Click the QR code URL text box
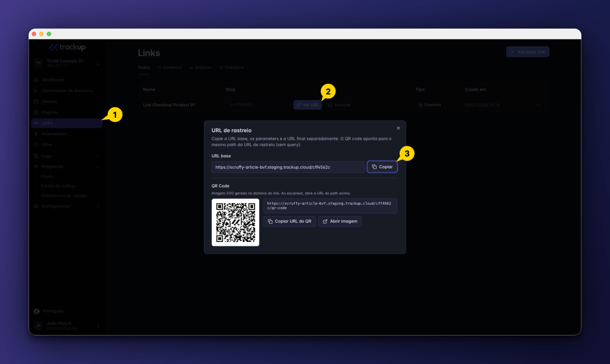 point(330,206)
